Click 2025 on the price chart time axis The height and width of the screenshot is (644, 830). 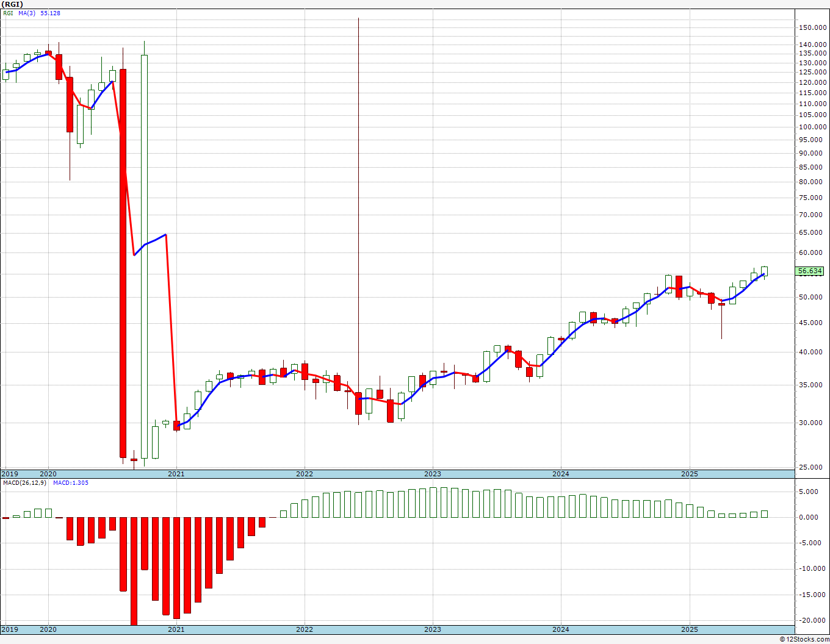pyautogui.click(x=689, y=474)
